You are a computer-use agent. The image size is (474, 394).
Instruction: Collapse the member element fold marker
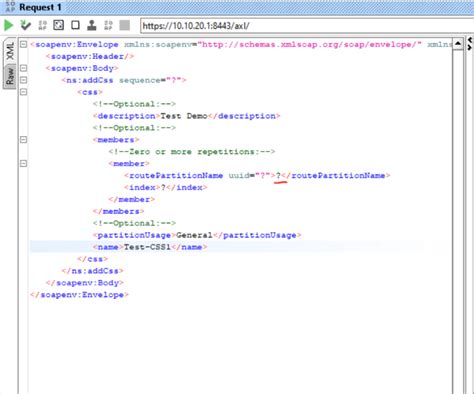pos(23,164)
